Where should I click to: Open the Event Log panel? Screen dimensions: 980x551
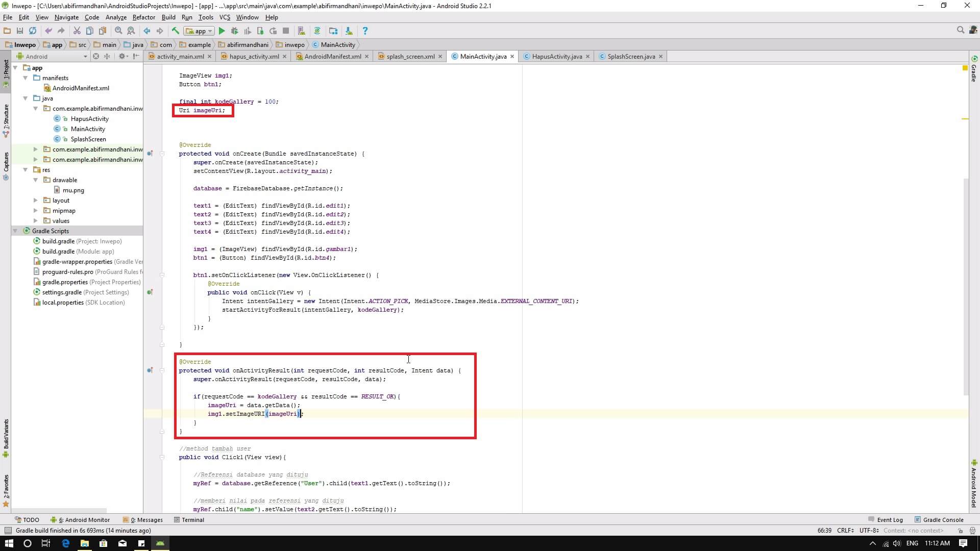pyautogui.click(x=889, y=520)
